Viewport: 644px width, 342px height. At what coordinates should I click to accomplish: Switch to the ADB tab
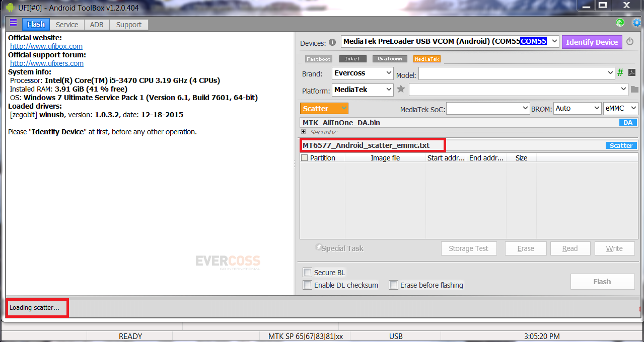pyautogui.click(x=97, y=25)
